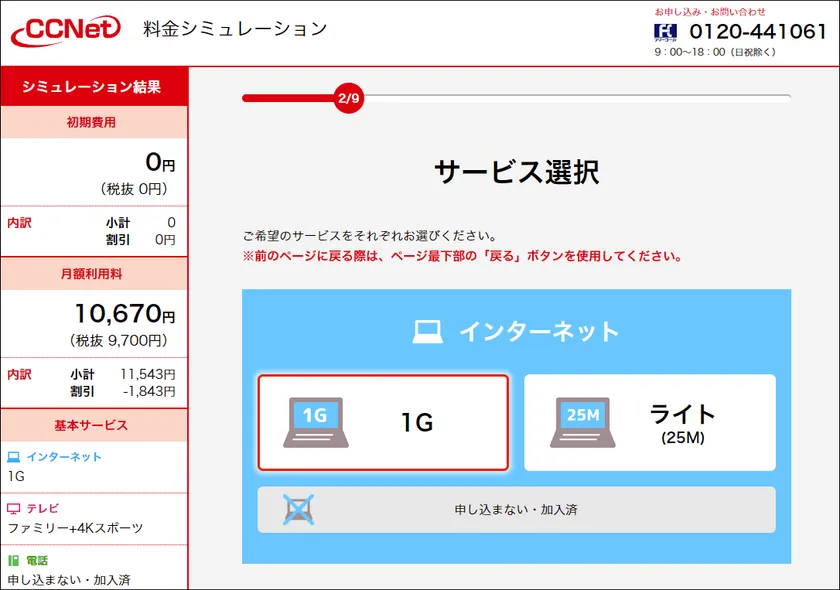The width and height of the screenshot is (840, 590).
Task: Click the 25M laptop icon
Action: pyautogui.click(x=582, y=422)
